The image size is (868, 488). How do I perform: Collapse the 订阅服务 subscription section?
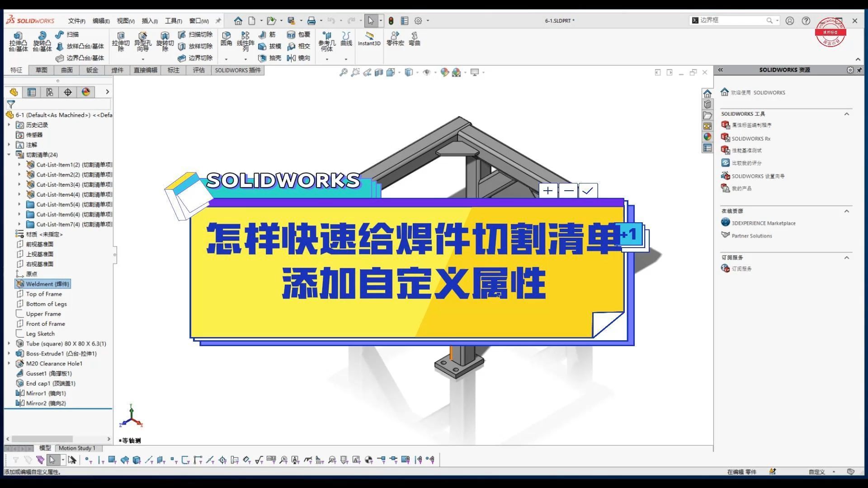847,258
